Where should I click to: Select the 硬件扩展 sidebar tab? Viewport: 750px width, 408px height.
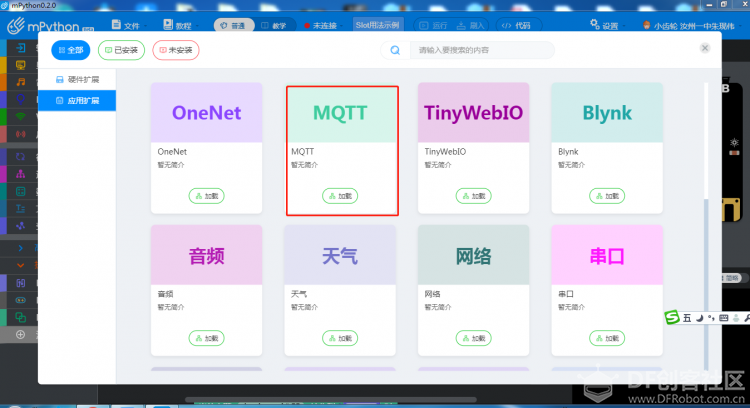click(x=77, y=79)
